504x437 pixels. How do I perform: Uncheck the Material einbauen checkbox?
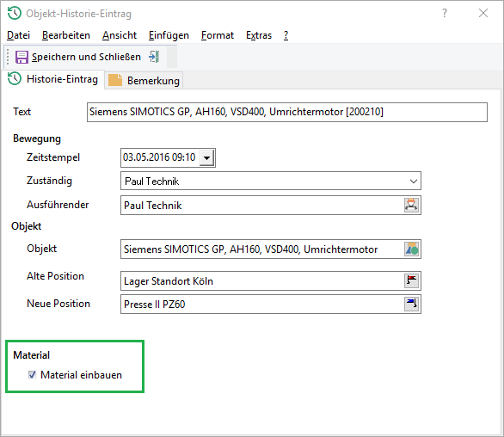(x=32, y=374)
